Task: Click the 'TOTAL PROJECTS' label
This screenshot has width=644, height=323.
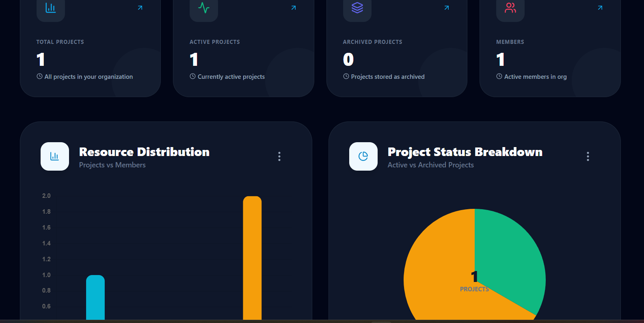Action: [x=60, y=42]
